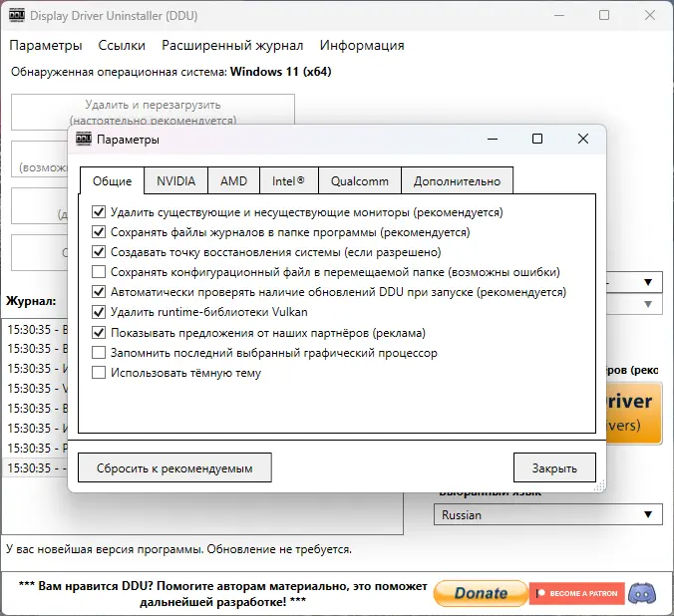Image resolution: width=674 pixels, height=616 pixels.
Task: Click Удалить и перезагрузить button in main window
Action: pyautogui.click(x=153, y=110)
